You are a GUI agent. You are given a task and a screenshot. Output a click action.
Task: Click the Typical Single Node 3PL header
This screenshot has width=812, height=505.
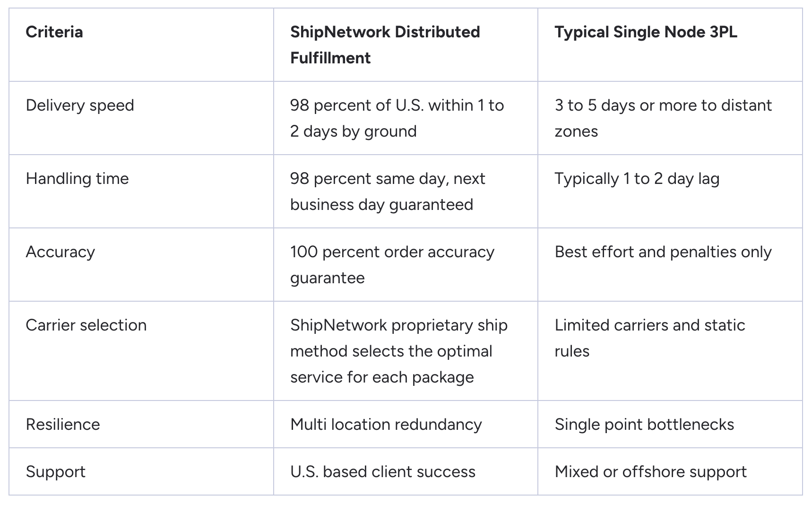tap(646, 32)
